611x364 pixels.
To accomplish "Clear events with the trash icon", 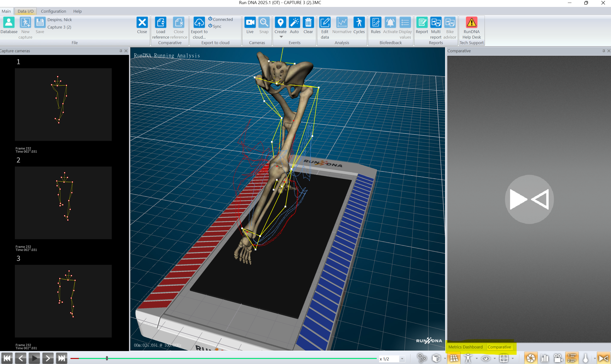I will coord(308,23).
